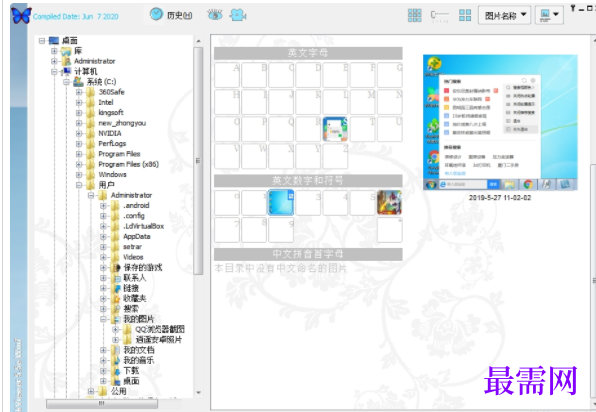
Task: Click the eye view icon in toolbar
Action: (215, 15)
